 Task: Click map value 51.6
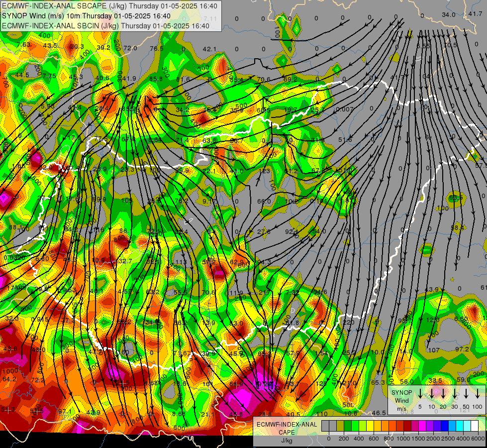tap(345, 140)
